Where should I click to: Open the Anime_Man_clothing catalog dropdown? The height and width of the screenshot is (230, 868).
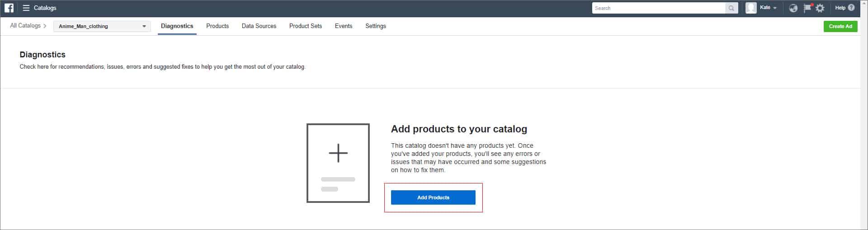point(102,26)
